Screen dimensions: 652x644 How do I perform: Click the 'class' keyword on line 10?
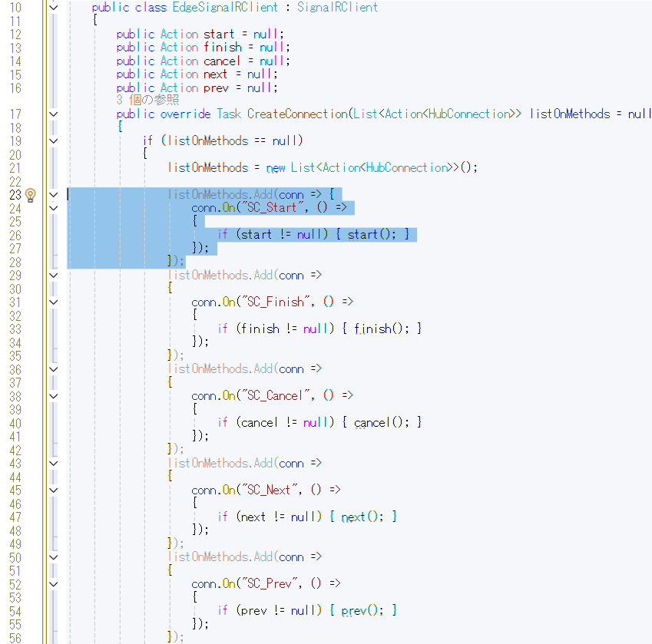(x=151, y=7)
